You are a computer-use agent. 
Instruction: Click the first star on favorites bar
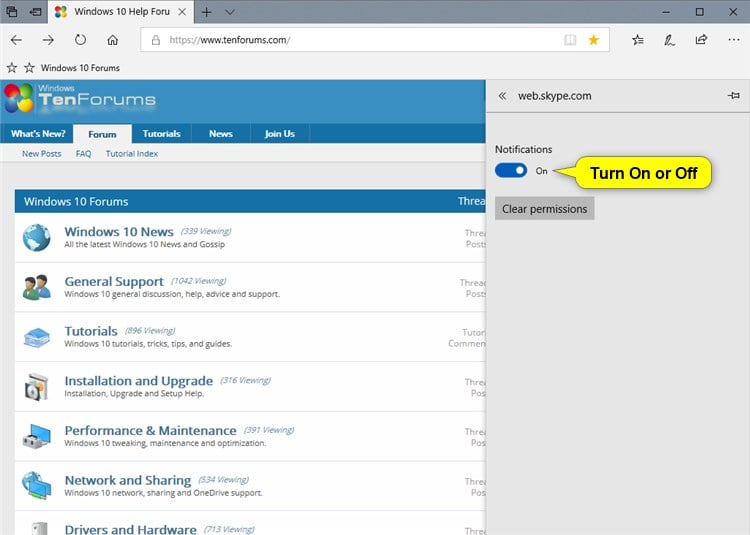(x=12, y=68)
